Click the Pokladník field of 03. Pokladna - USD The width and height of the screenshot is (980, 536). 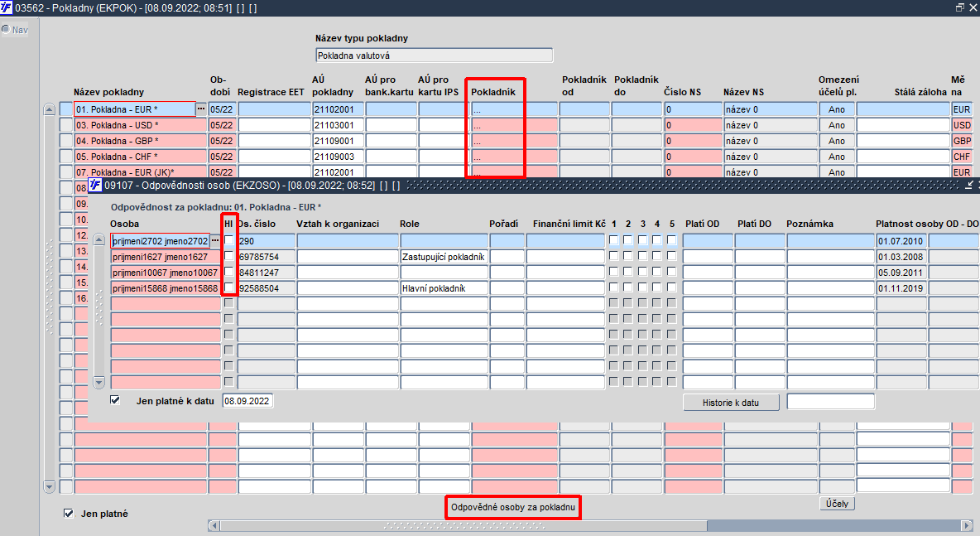[x=514, y=125]
